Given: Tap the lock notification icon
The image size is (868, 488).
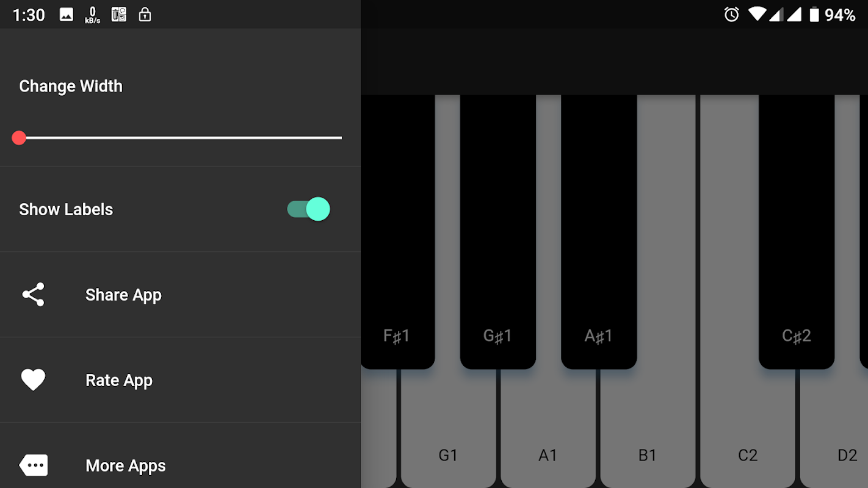Looking at the screenshot, I should 145,15.
